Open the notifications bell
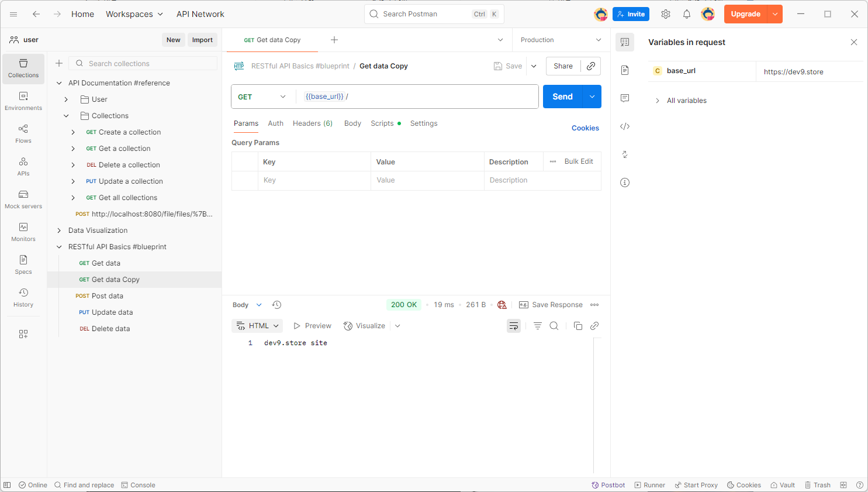 pyautogui.click(x=687, y=14)
